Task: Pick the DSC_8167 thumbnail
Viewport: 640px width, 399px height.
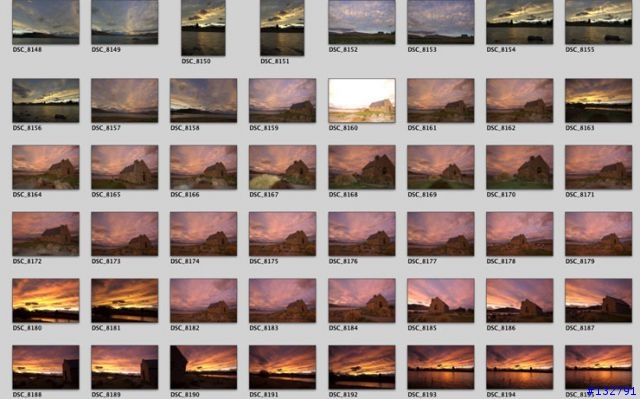Action: [282, 167]
